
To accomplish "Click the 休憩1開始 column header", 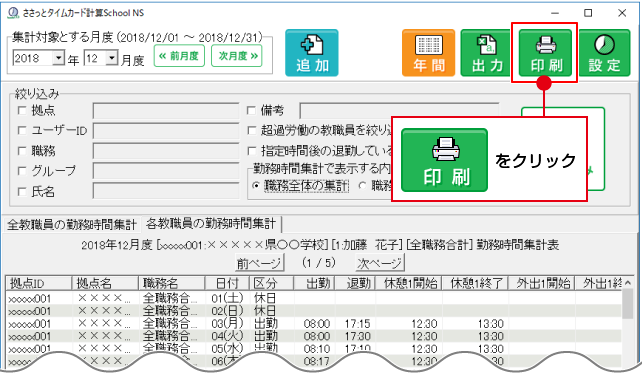I will click(x=409, y=283).
